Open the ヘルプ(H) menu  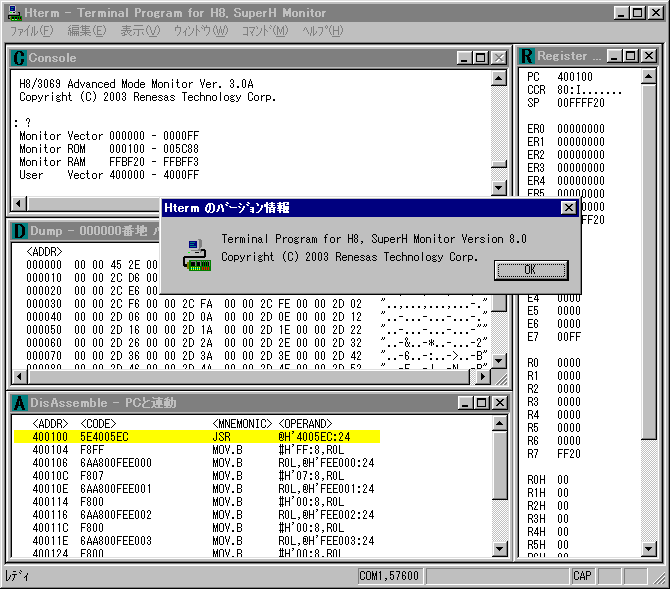pos(323,31)
